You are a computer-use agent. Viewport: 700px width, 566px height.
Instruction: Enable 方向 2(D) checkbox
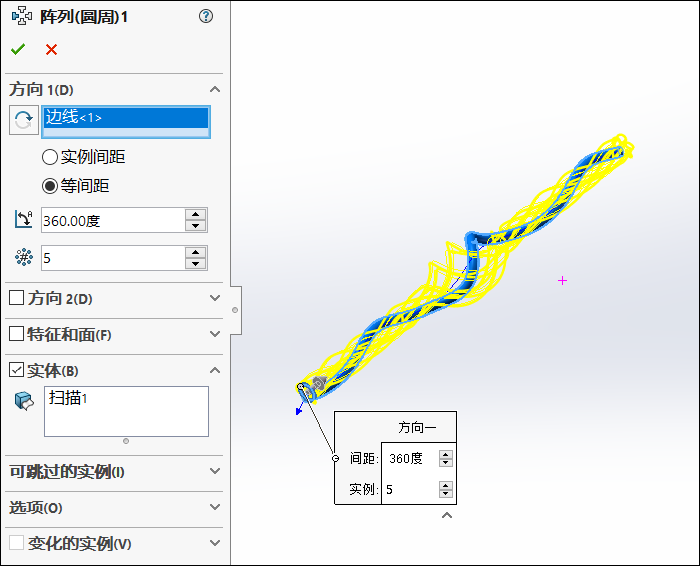(17, 297)
